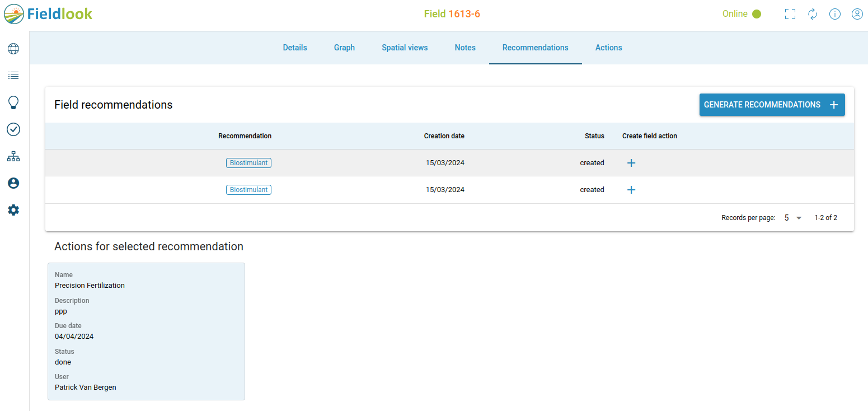Create field action for the second Biostimulant row
This screenshot has width=868, height=411.
click(x=631, y=190)
